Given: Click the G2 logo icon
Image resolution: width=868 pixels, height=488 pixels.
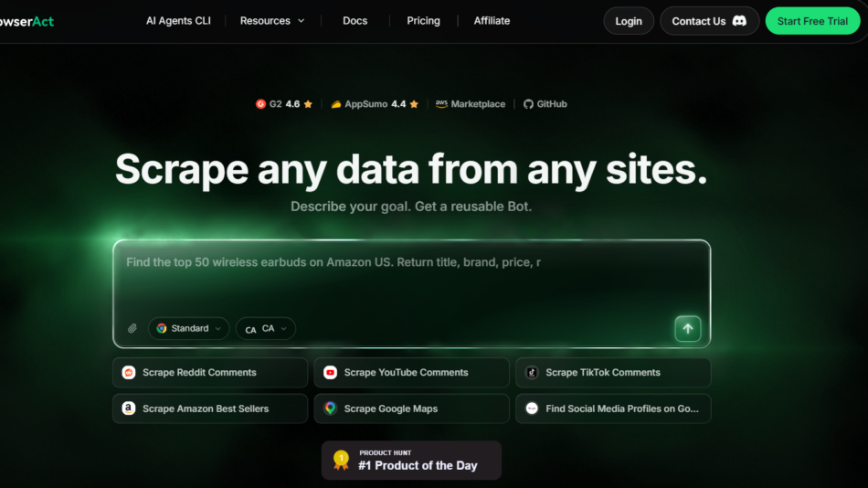Looking at the screenshot, I should click(260, 104).
